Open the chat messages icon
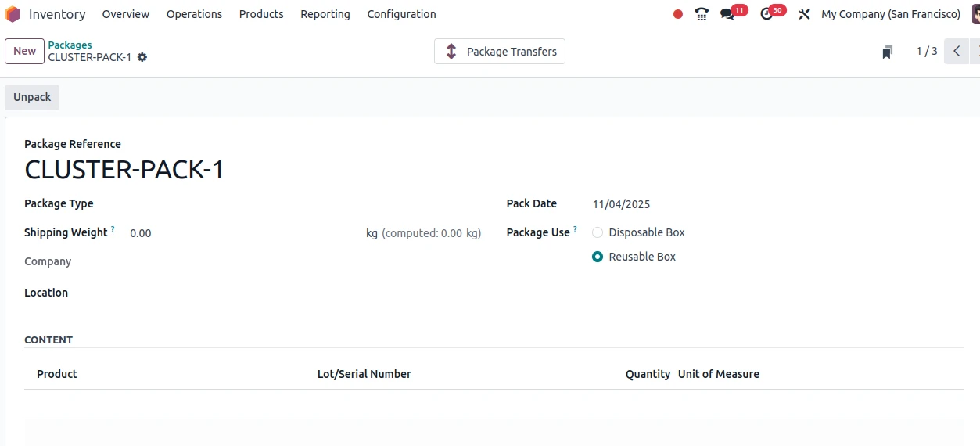This screenshot has height=446, width=980. click(728, 14)
